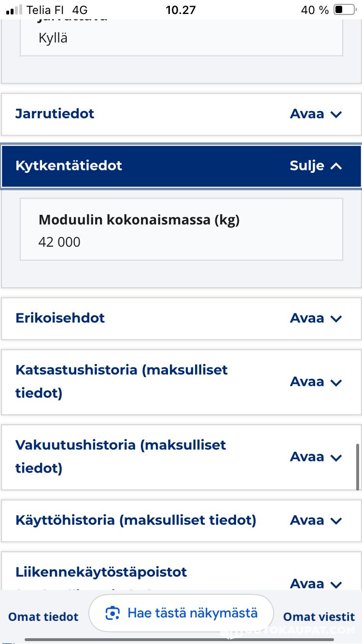This screenshot has width=362, height=644.
Task: Click chevron-down icon beside Käyttöhistoria
Action: coord(336,521)
